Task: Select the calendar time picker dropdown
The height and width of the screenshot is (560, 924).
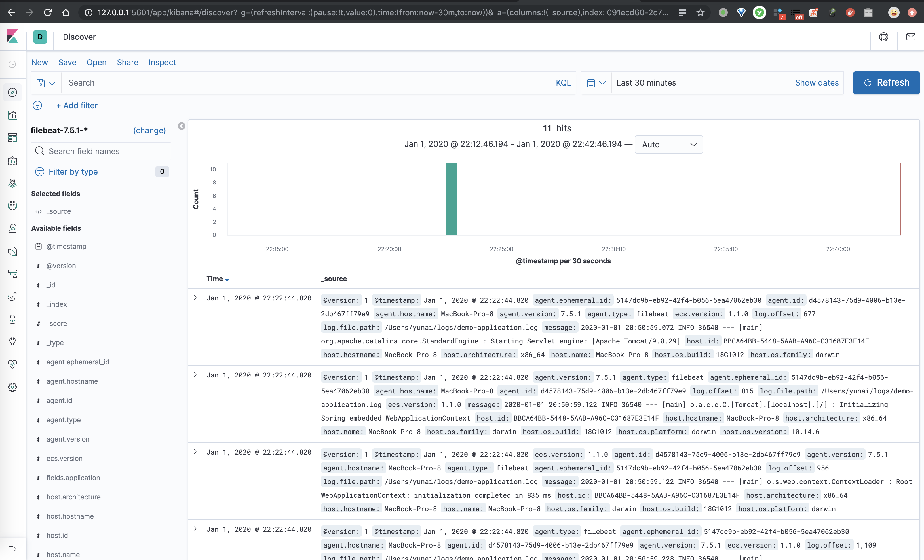Action: 595,82
